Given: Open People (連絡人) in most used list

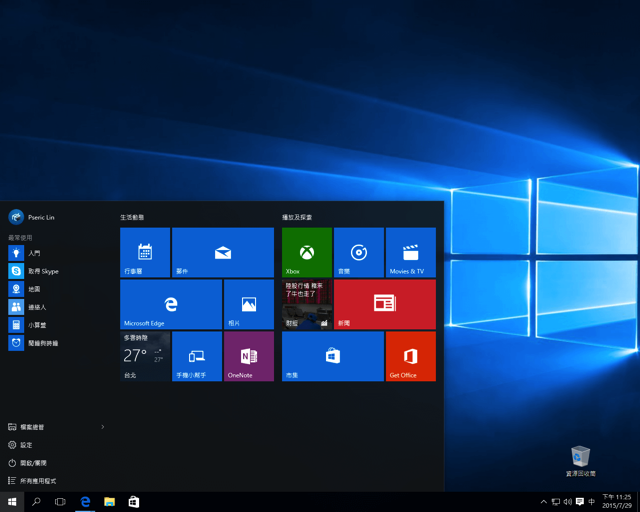Looking at the screenshot, I should [57, 307].
